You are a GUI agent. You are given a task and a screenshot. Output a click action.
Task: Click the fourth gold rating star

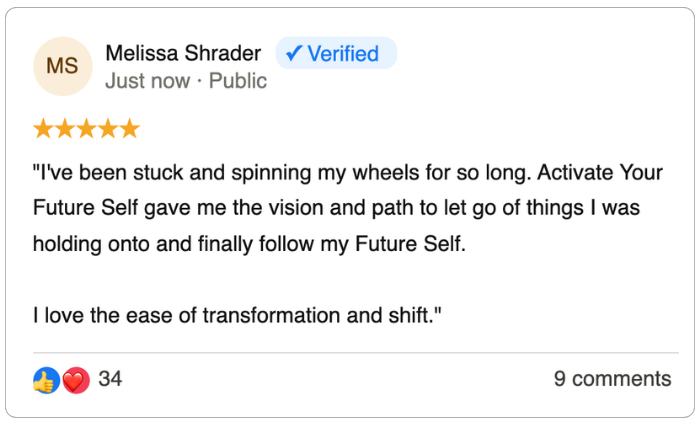108,129
